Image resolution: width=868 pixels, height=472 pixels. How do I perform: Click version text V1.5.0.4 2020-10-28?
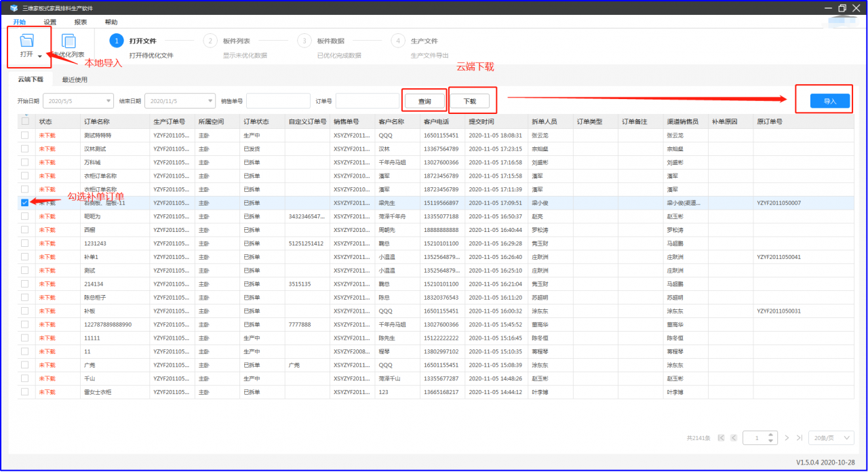(x=825, y=463)
